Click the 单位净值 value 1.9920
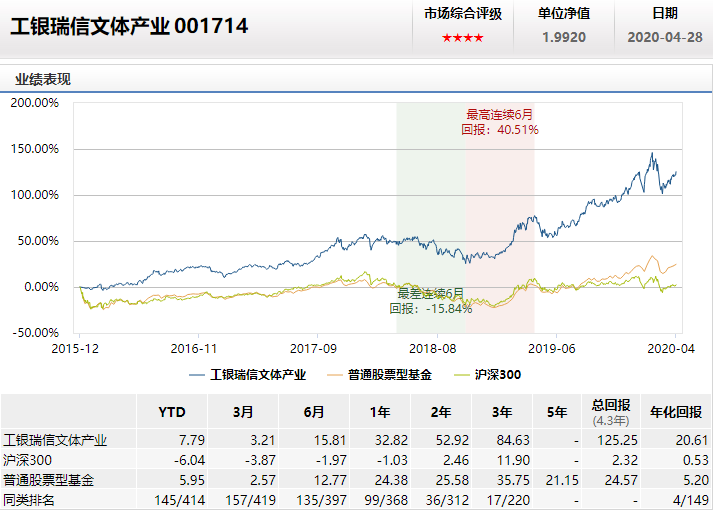 [x=564, y=37]
